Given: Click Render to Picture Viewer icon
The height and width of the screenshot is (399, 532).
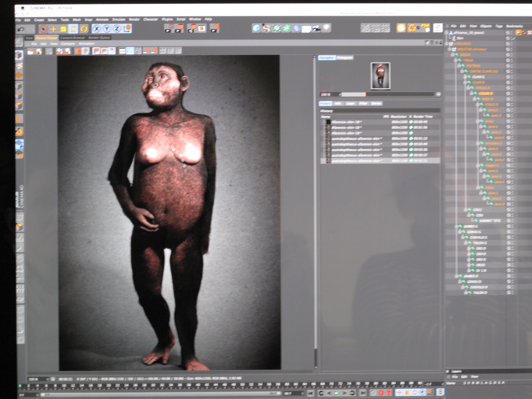Looking at the screenshot, I should coord(179,28).
